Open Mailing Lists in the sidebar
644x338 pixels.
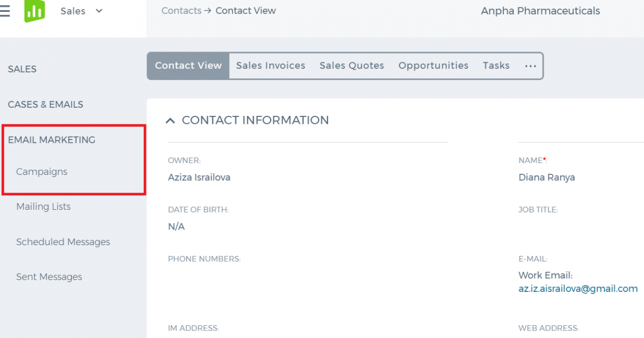43,207
